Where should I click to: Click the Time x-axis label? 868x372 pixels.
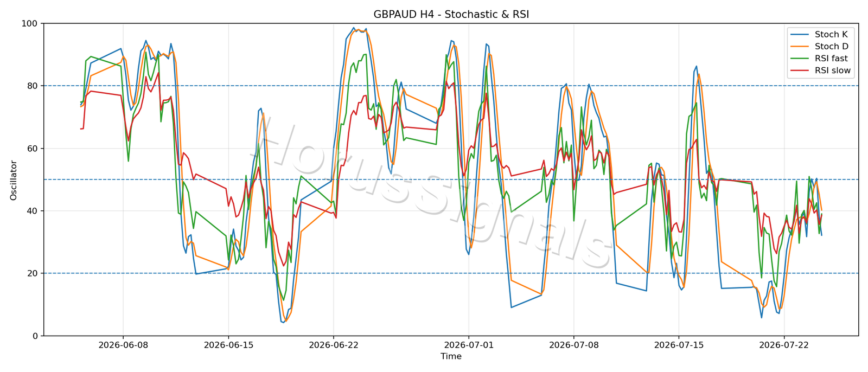(451, 356)
